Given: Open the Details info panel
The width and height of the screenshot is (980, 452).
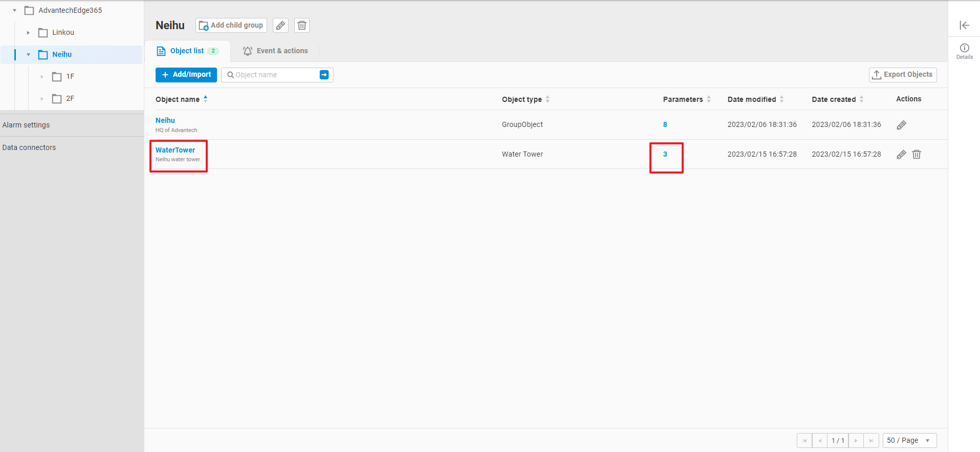Looking at the screenshot, I should coord(964,51).
